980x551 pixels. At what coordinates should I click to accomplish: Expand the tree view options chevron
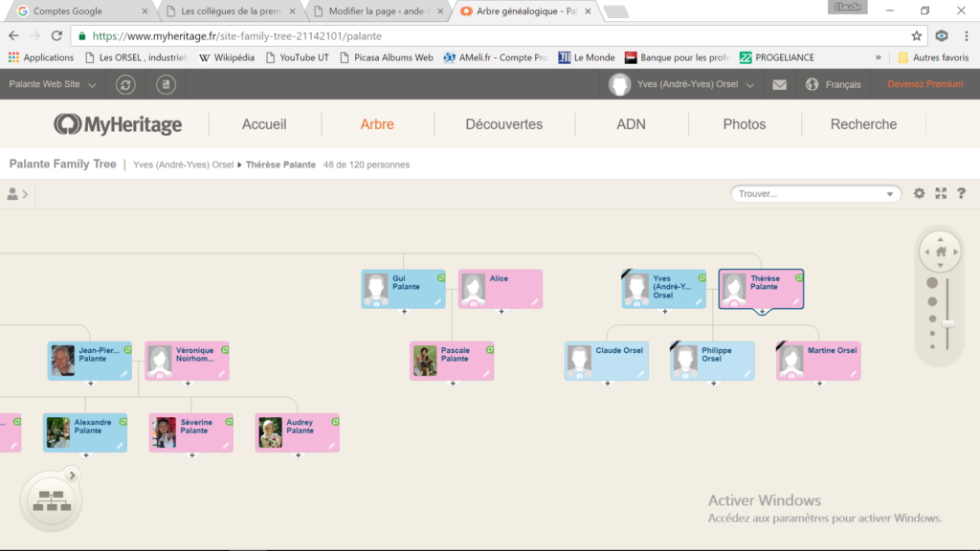click(x=72, y=474)
